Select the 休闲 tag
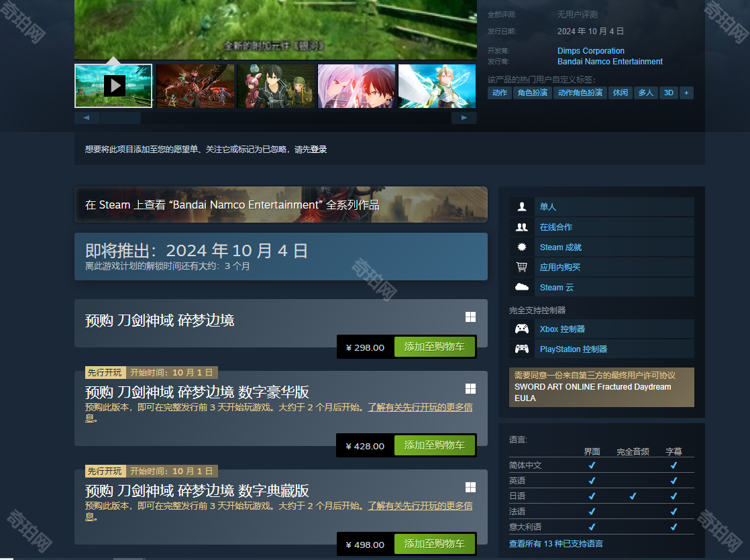 [621, 93]
